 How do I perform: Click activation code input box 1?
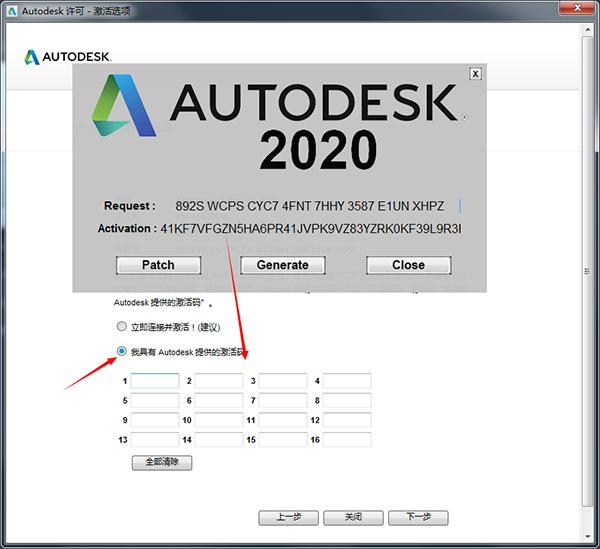pyautogui.click(x=155, y=381)
